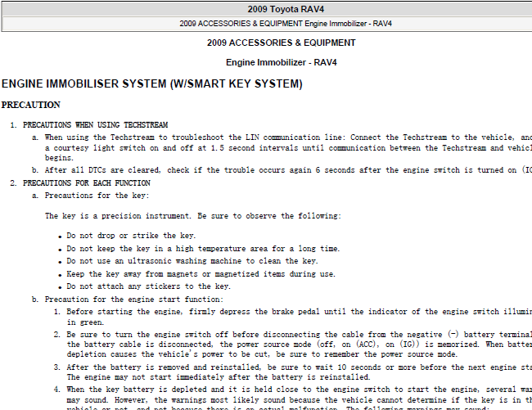
Task: Click the '2009 Toyota RAV4' header title
Action: [x=286, y=9]
